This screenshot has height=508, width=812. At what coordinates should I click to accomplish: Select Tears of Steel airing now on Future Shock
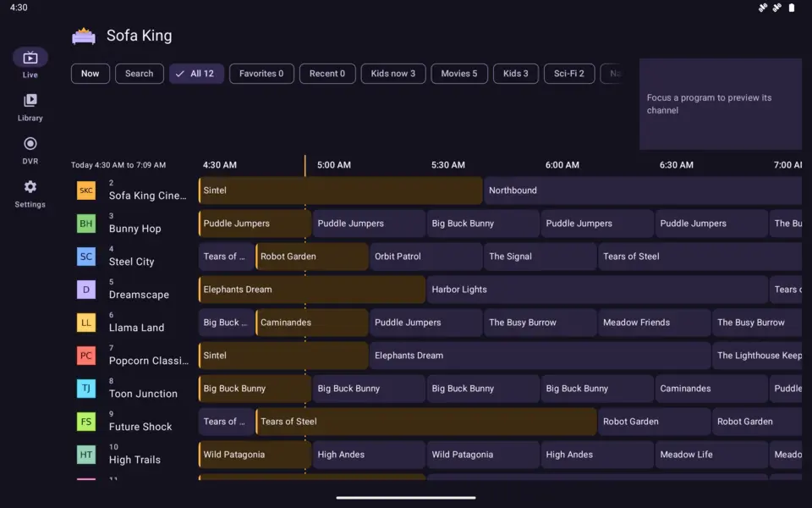(426, 422)
